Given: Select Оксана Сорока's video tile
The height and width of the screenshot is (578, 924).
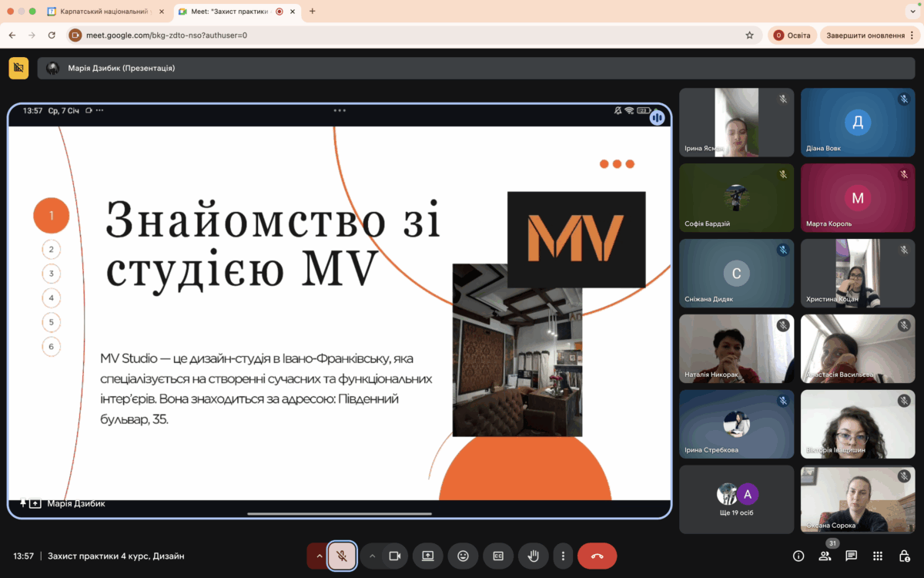Looking at the screenshot, I should pos(855,499).
